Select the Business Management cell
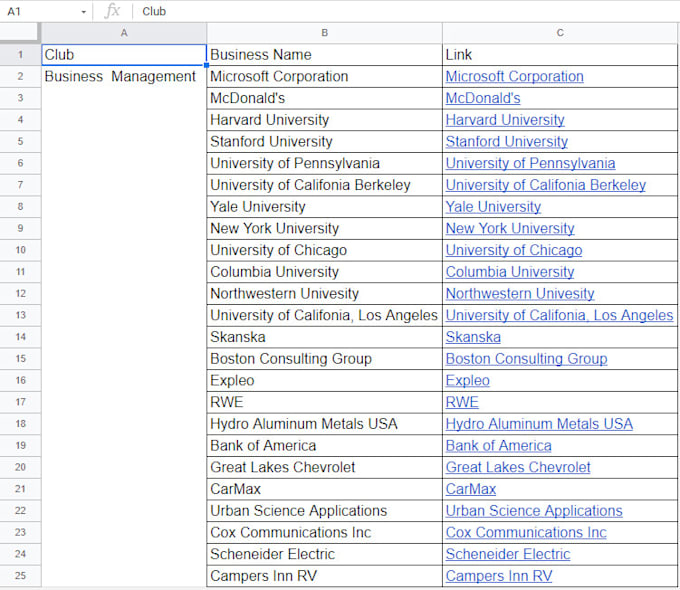 [124, 76]
